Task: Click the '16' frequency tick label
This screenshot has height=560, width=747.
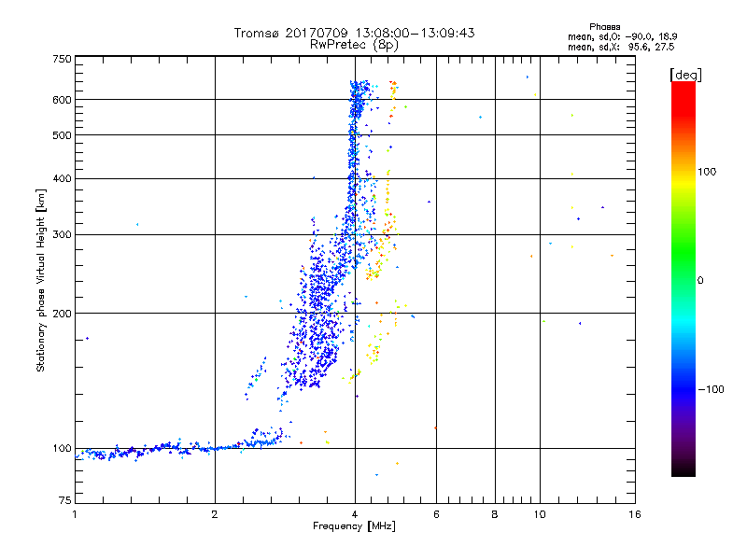Action: tap(635, 514)
